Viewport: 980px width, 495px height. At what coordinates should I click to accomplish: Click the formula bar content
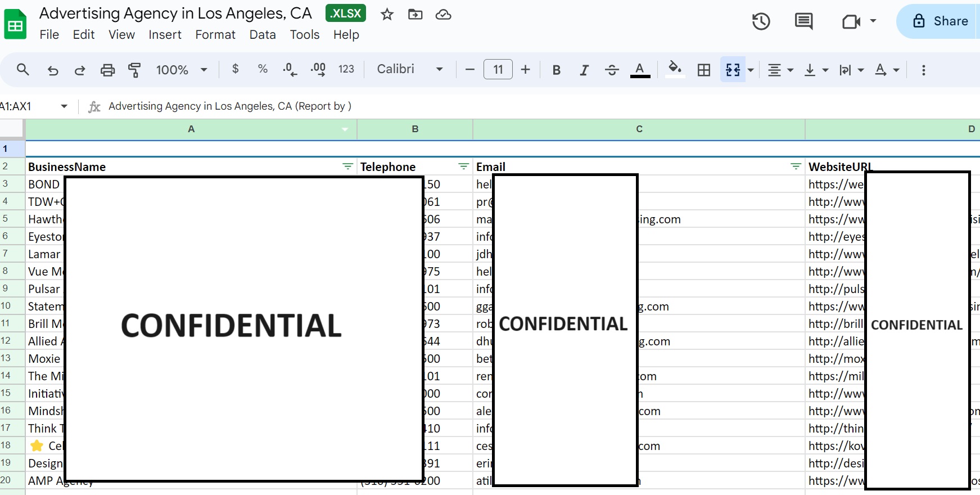pos(230,106)
